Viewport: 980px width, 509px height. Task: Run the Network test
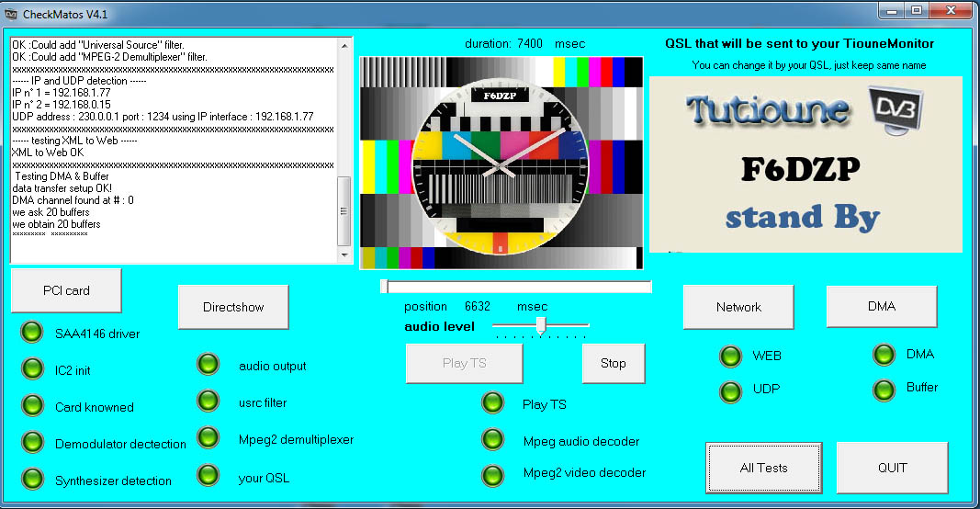[x=738, y=307]
